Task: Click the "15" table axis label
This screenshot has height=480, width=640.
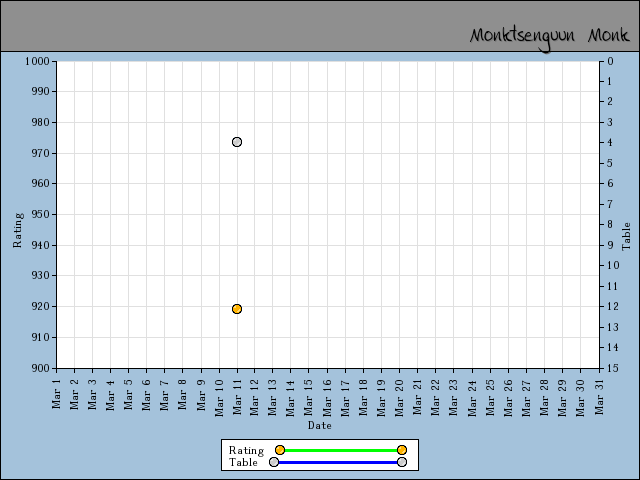Action: (x=613, y=368)
